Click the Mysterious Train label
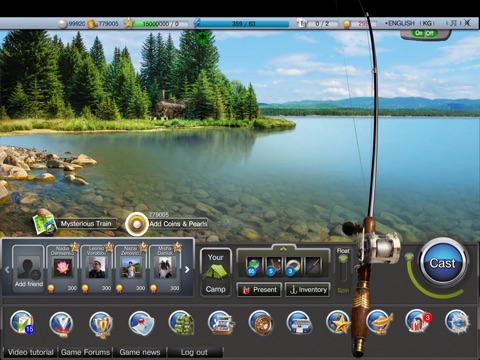 click(x=86, y=224)
